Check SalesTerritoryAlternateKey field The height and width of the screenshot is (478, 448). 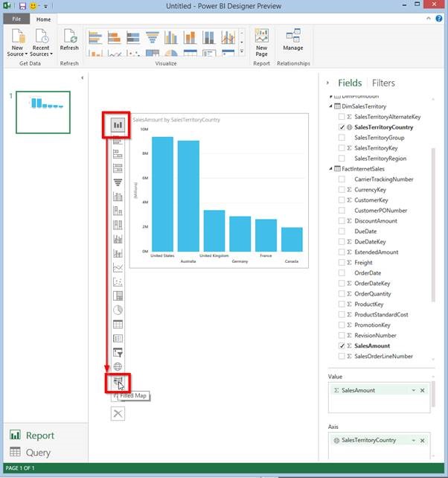[x=342, y=117]
